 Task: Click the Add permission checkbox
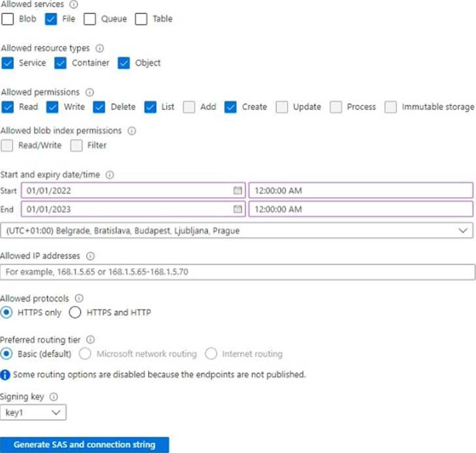[189, 107]
